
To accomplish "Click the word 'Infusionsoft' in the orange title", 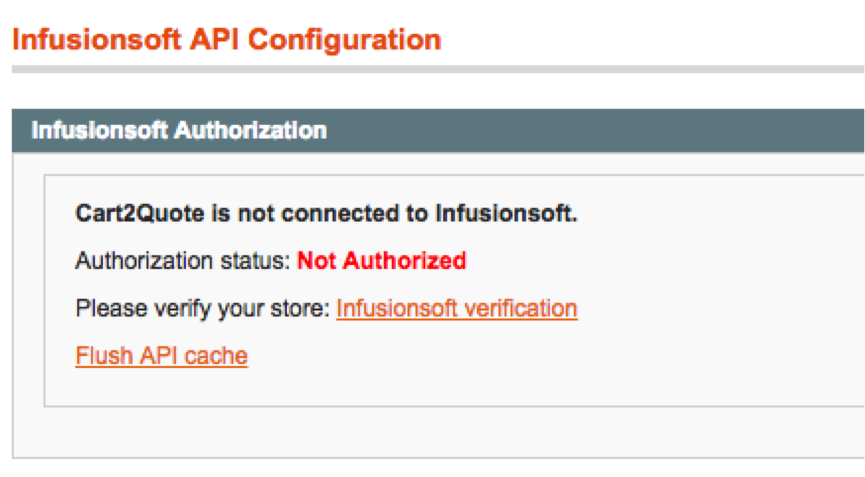I will [x=97, y=40].
